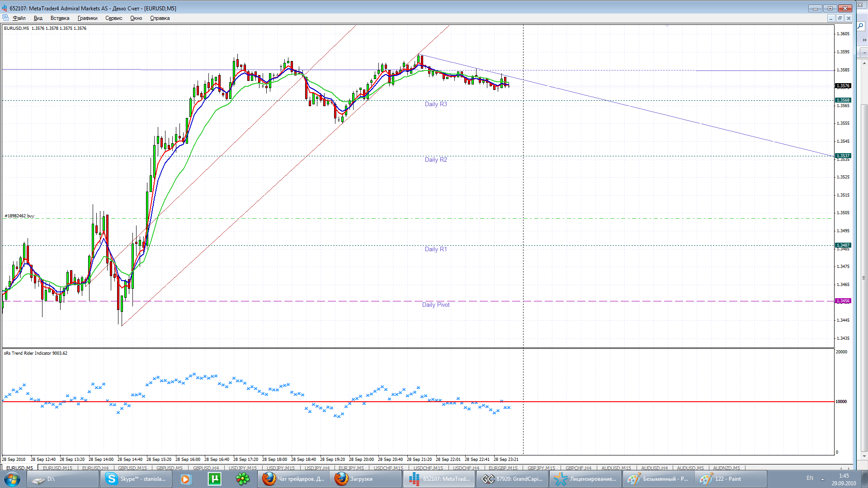The image size is (868, 488).
Task: Click the magnifier search icon at right
Action: tap(861, 26)
